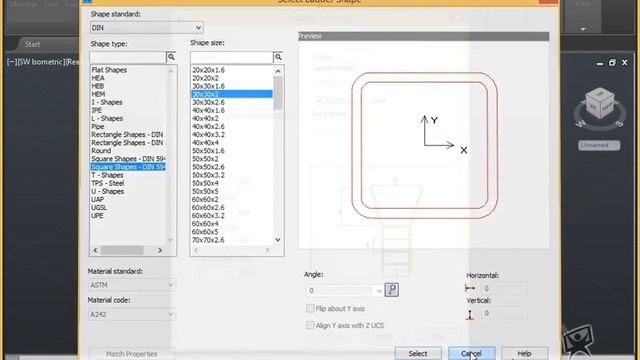Click the Vertical offset value field
This screenshot has height=360, width=640.
point(504,313)
